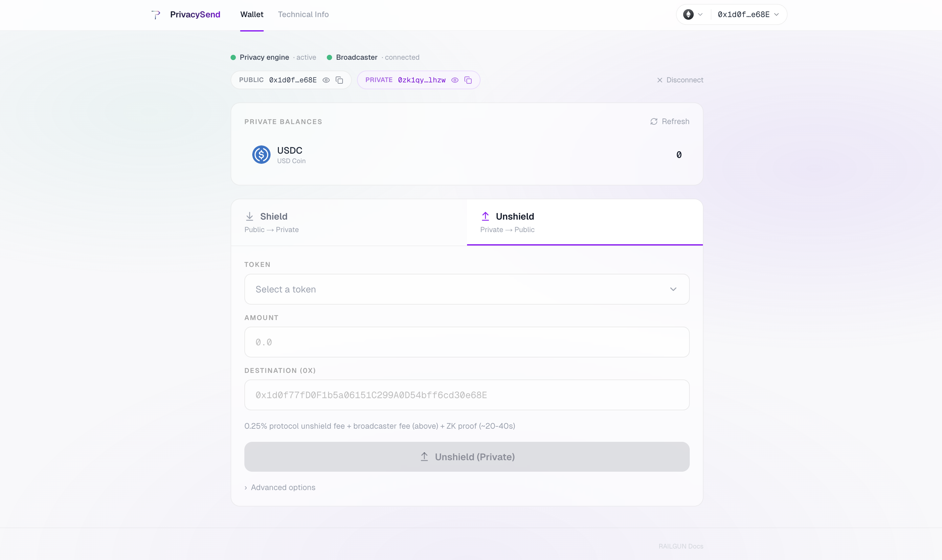Open the Technical Info tab
Viewport: 942px width, 560px height.
tap(303, 14)
